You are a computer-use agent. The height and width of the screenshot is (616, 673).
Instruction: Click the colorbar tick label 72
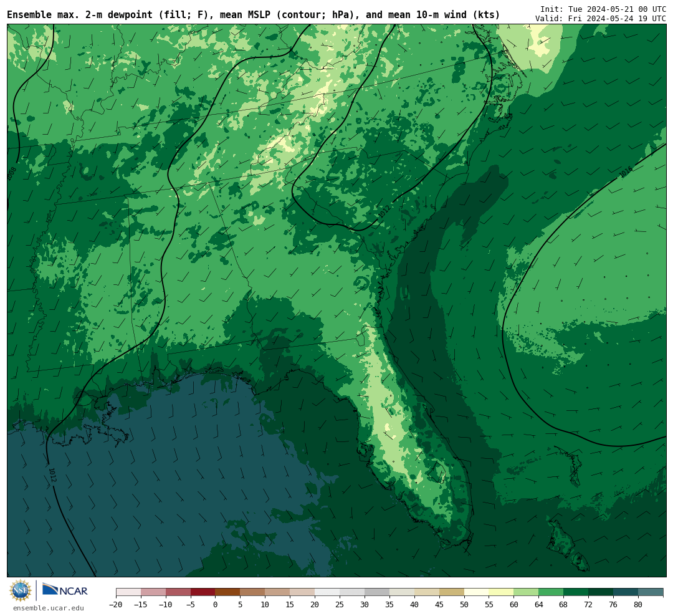tap(589, 604)
